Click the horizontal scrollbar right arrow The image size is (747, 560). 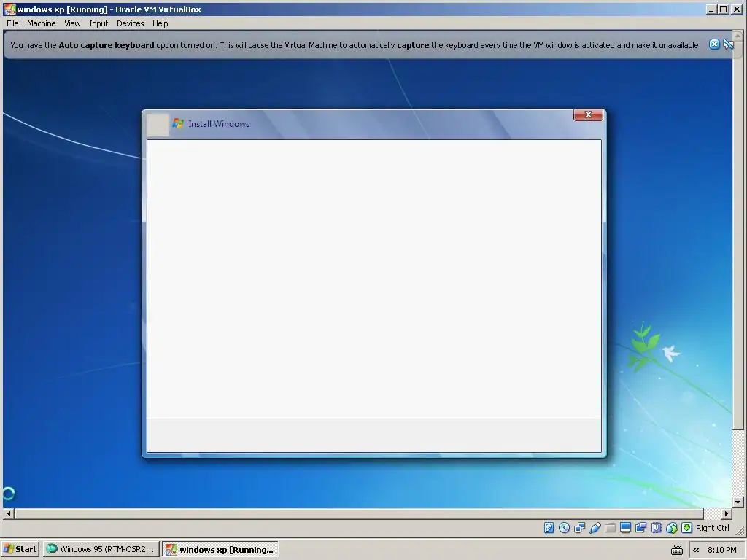click(x=726, y=513)
